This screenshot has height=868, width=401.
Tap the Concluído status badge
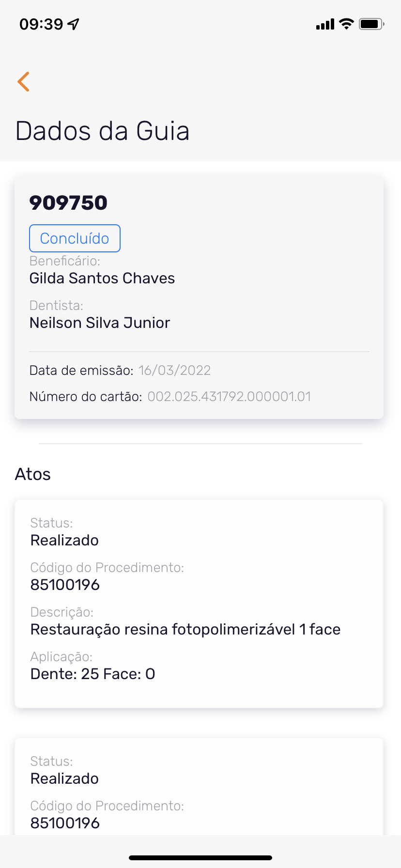click(x=75, y=238)
